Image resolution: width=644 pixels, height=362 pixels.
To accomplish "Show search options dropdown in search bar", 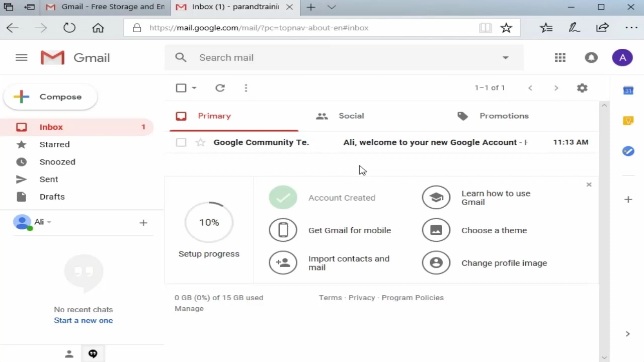I will pos(506,58).
